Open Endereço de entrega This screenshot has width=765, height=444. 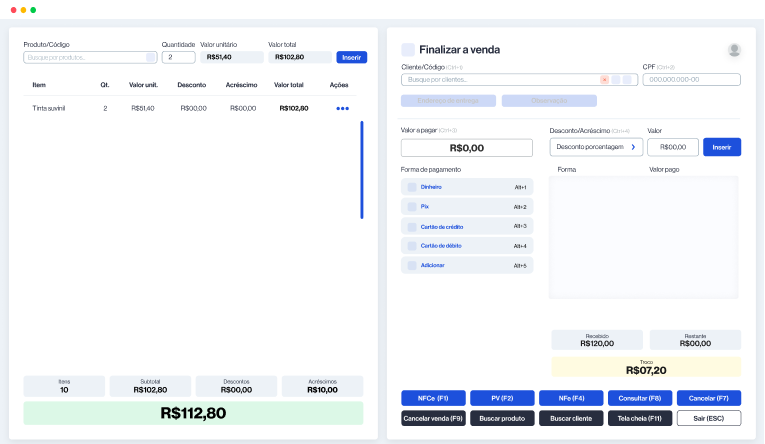(x=448, y=101)
